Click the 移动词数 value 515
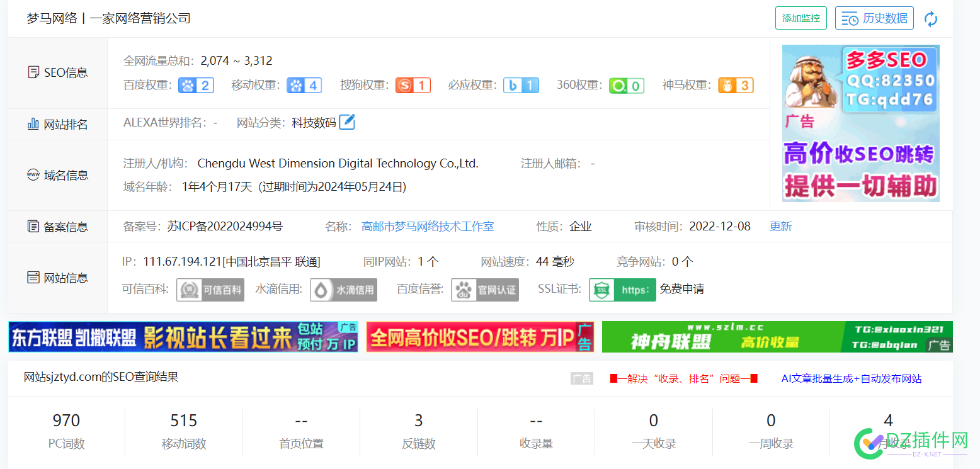This screenshot has width=980, height=469. click(184, 421)
